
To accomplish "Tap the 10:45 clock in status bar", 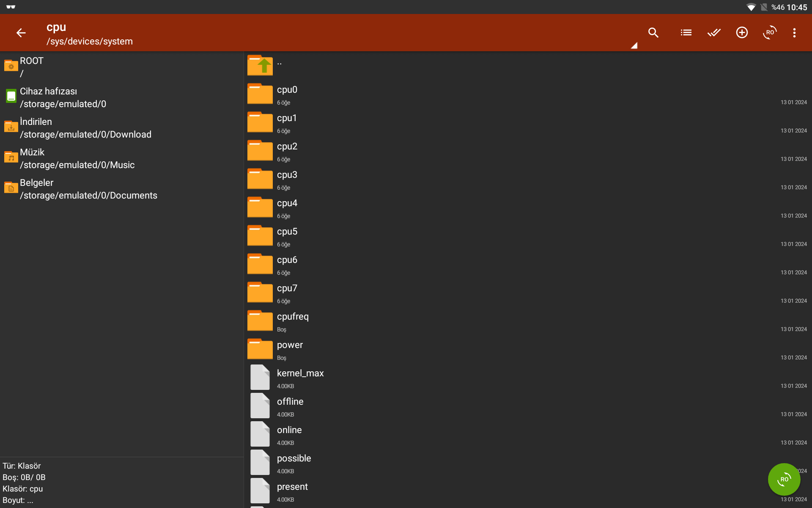I will click(797, 7).
